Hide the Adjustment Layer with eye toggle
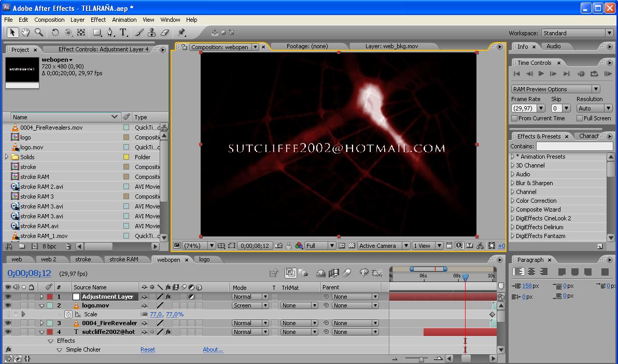 tap(8, 297)
